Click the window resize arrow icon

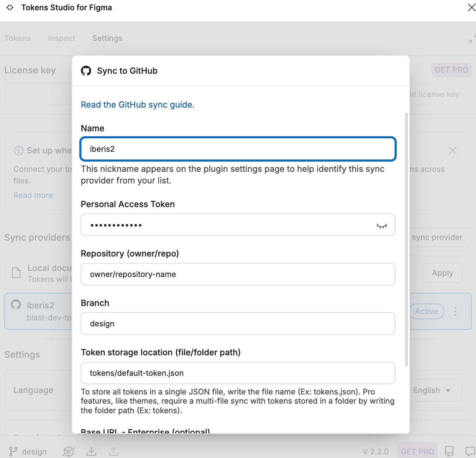pos(471,38)
